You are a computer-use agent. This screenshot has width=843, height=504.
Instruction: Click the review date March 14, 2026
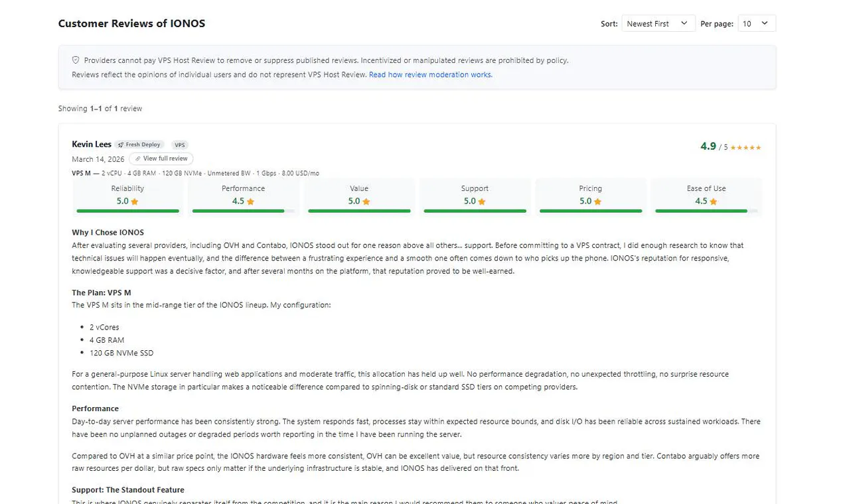pyautogui.click(x=98, y=159)
